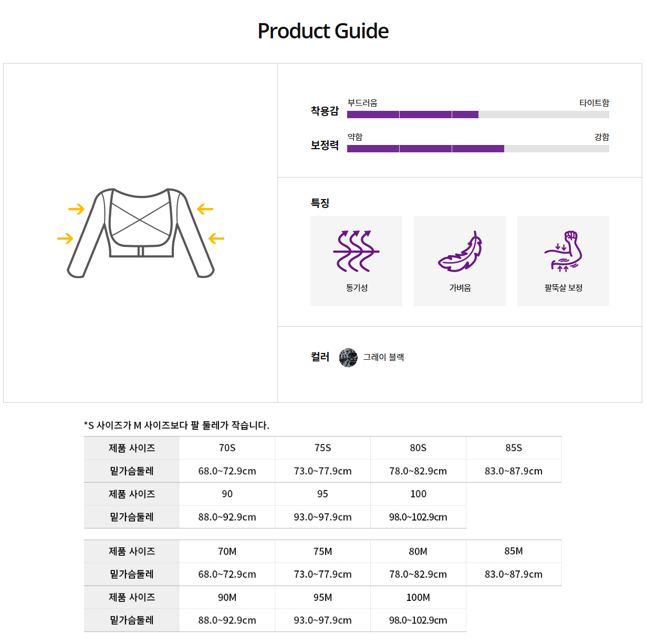Click the upper left yellow arrow
Screen dimensions: 646x644
tap(76, 209)
